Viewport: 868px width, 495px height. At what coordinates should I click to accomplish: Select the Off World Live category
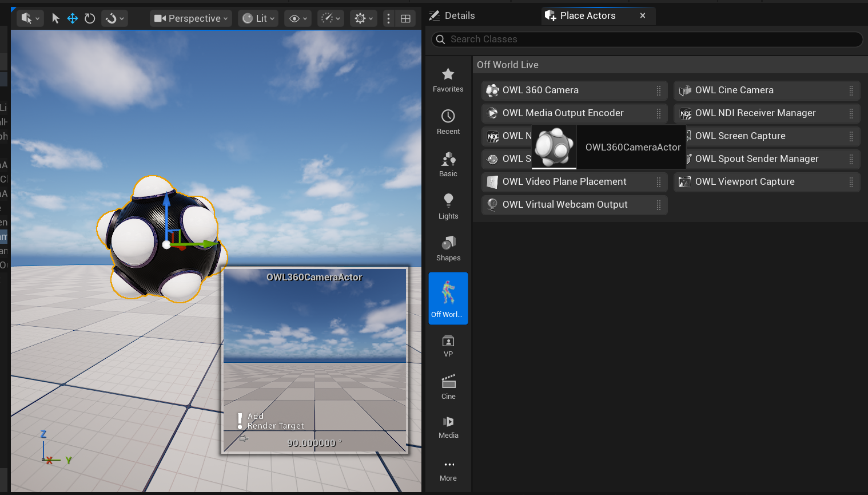[448, 298]
